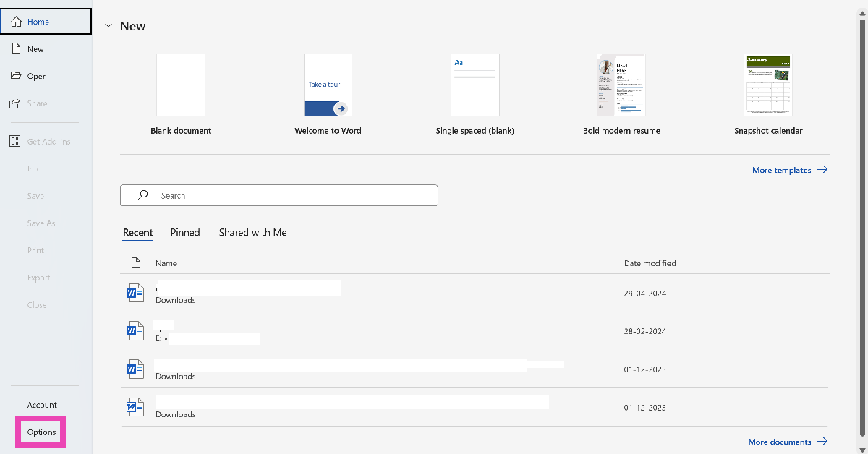Click the search magnifier icon
Viewport: 868px width, 454px height.
[143, 195]
